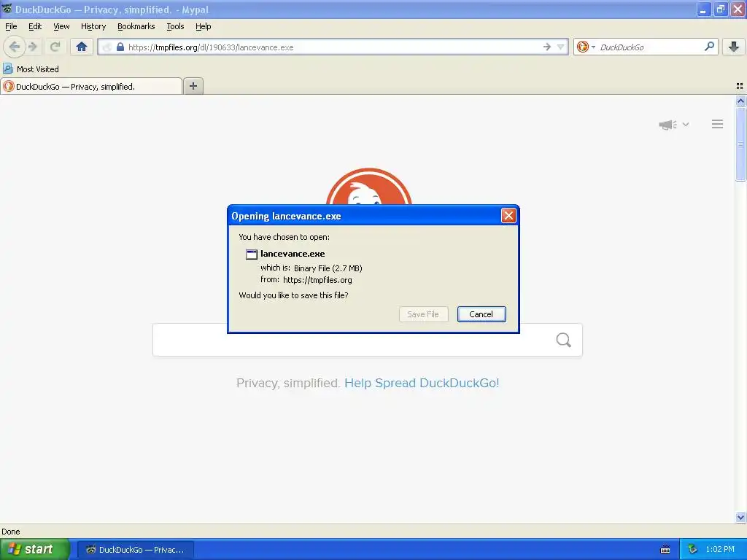The width and height of the screenshot is (747, 560).
Task: Click the search bar magnifier icon
Action: pos(709,47)
